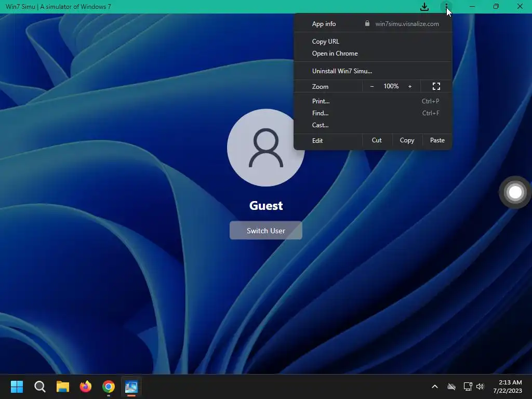Choose Open in Chrome
This screenshot has height=399, width=532.
point(373,54)
